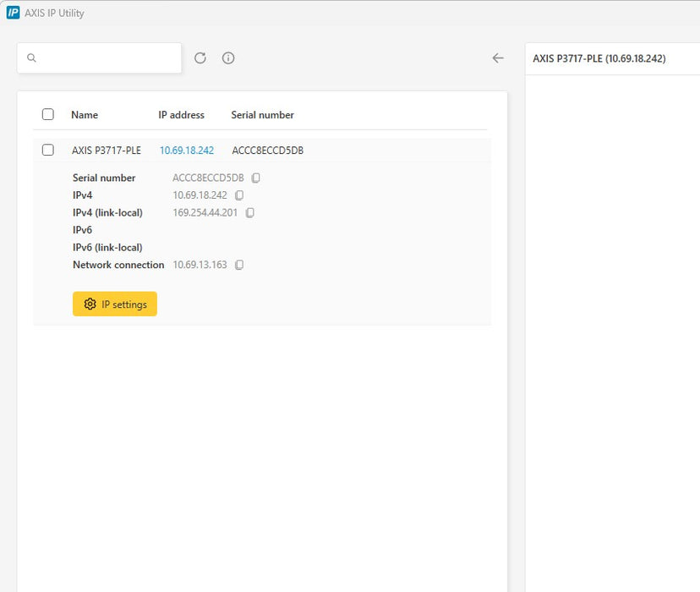700x592 pixels.
Task: Copy the Network connection address 10.69.13.163
Action: click(239, 266)
